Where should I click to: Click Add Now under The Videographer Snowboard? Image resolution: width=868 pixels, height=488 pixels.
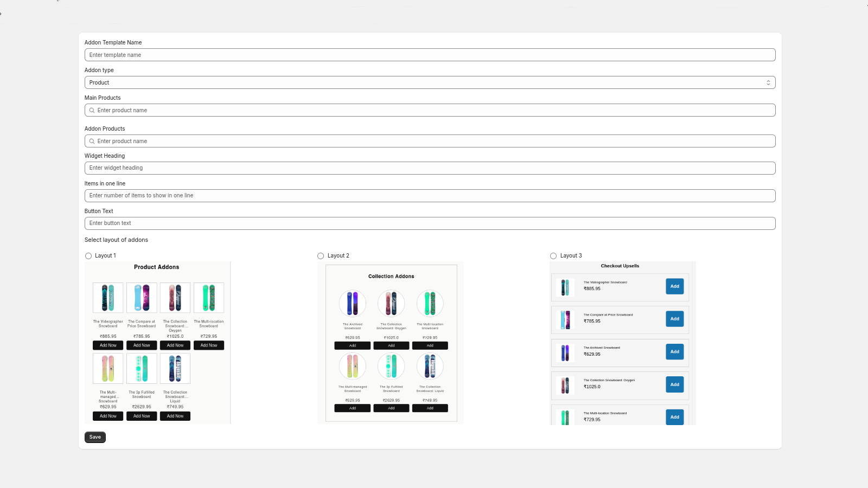coord(107,345)
